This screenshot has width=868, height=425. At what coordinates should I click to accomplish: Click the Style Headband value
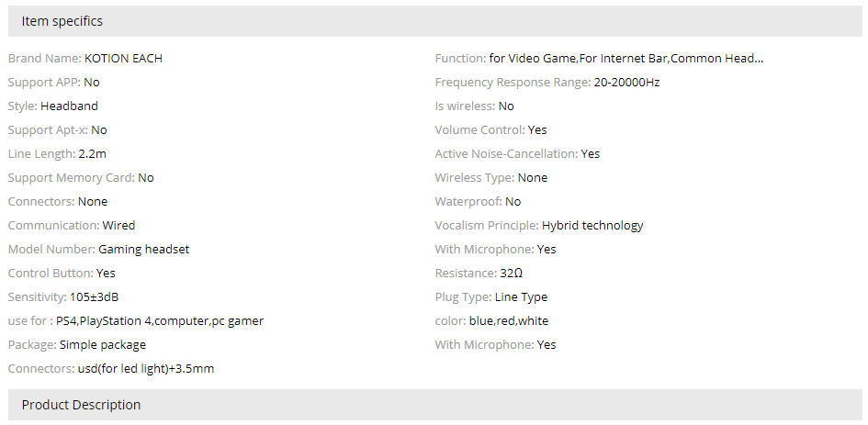coord(69,106)
